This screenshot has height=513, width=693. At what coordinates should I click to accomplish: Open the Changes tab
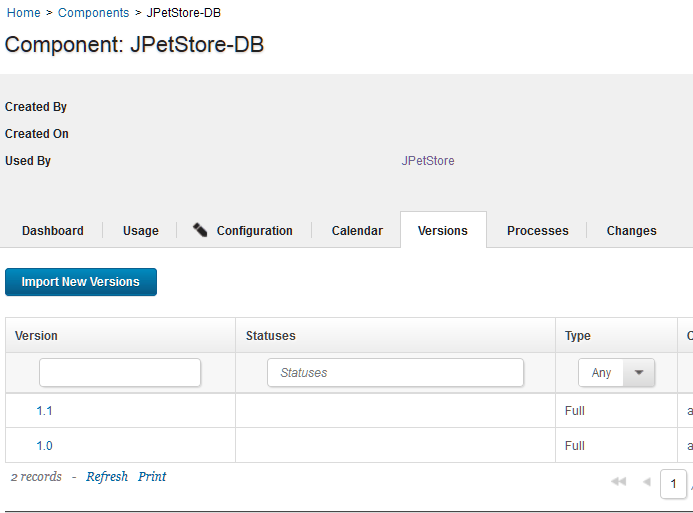(x=631, y=231)
